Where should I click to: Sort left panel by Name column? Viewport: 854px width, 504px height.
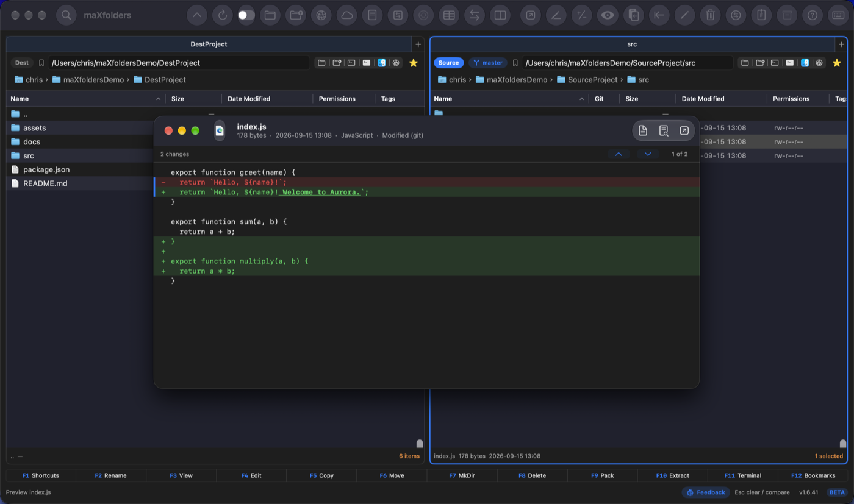pyautogui.click(x=85, y=99)
